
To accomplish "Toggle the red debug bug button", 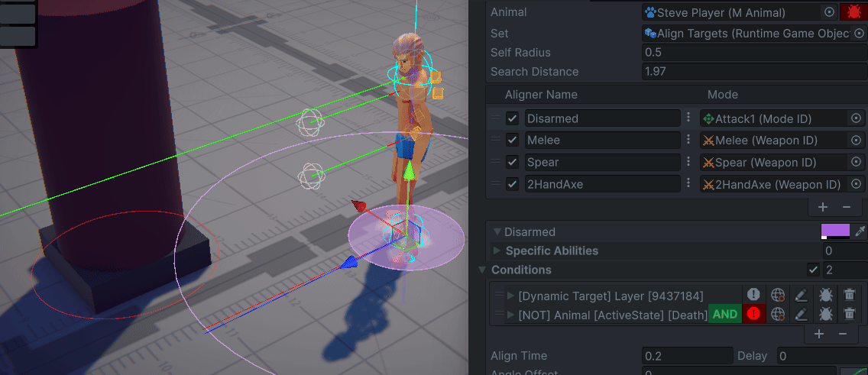I will tap(850, 12).
